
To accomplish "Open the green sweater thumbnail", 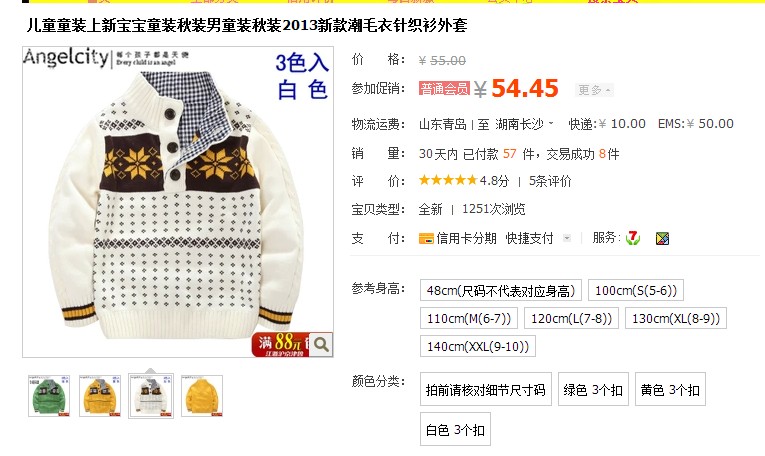I will (49, 396).
